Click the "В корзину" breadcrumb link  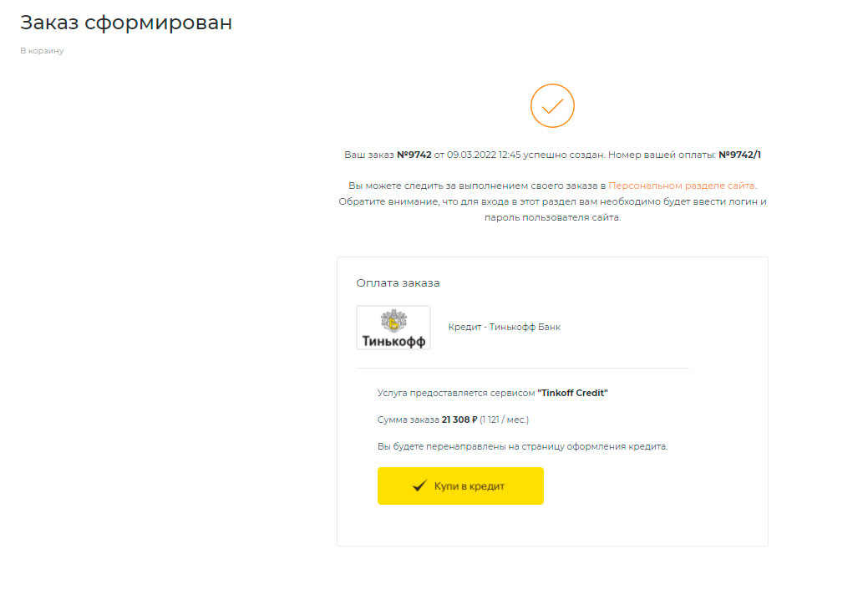click(x=42, y=51)
